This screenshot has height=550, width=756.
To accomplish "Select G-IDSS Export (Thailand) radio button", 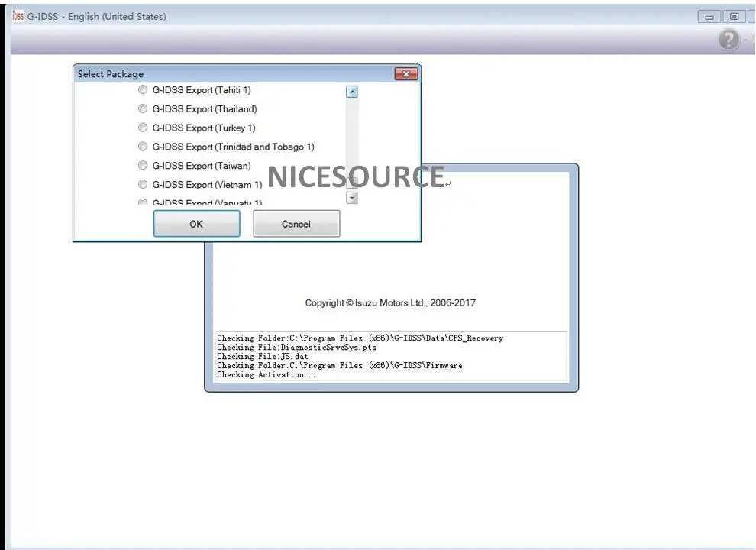I will coord(143,108).
